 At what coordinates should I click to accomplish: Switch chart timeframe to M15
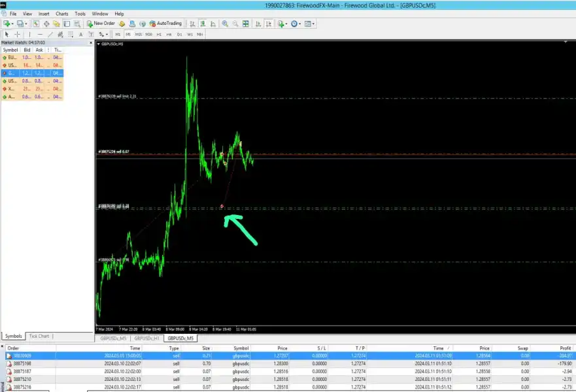point(138,34)
